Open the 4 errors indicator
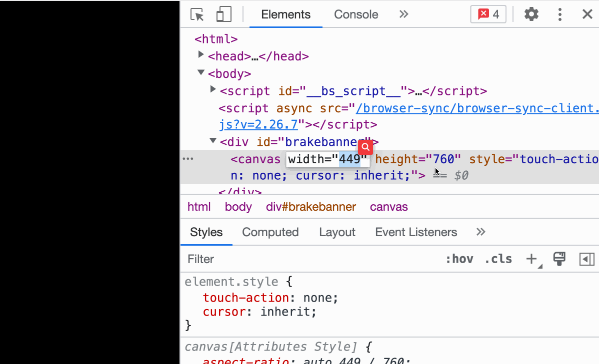This screenshot has height=364, width=599. (x=488, y=14)
